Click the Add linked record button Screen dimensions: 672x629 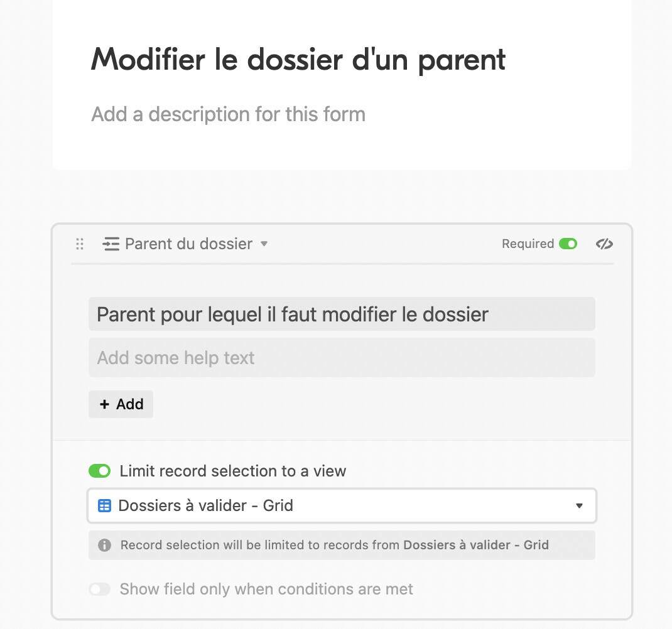pyautogui.click(x=121, y=404)
